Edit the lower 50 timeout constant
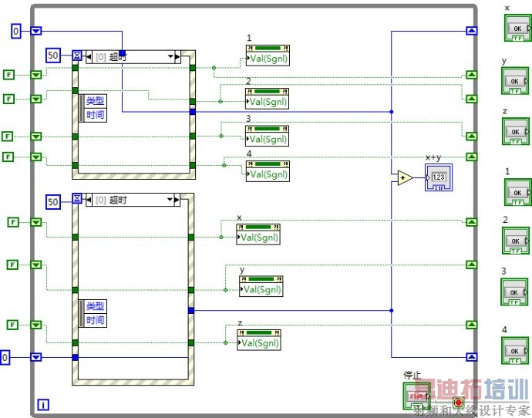The image size is (532, 418). point(53,202)
